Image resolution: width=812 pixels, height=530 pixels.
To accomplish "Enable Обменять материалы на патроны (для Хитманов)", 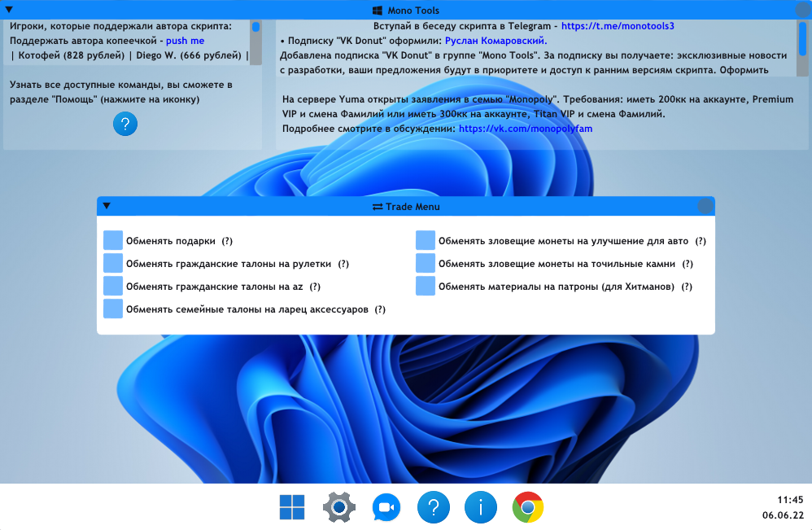I will pos(426,286).
